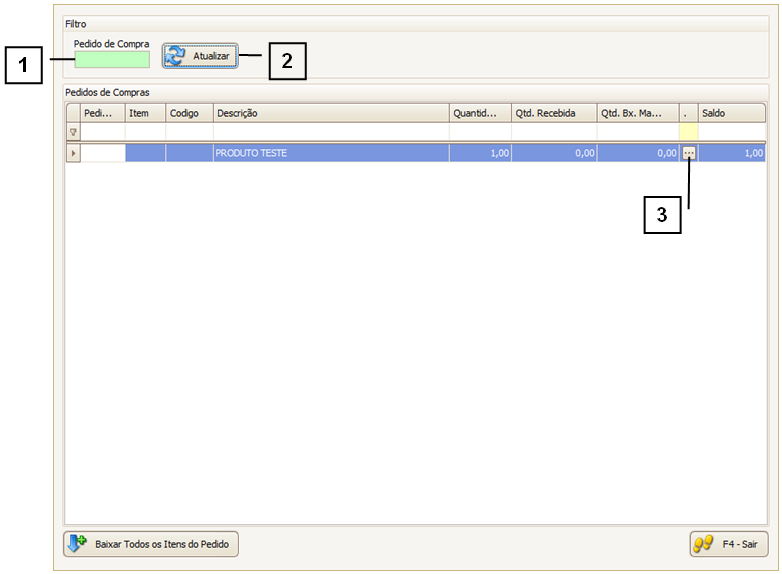Viewport: 782px width, 574px height.
Task: Click the F4 - Sair exit button
Action: 728,544
